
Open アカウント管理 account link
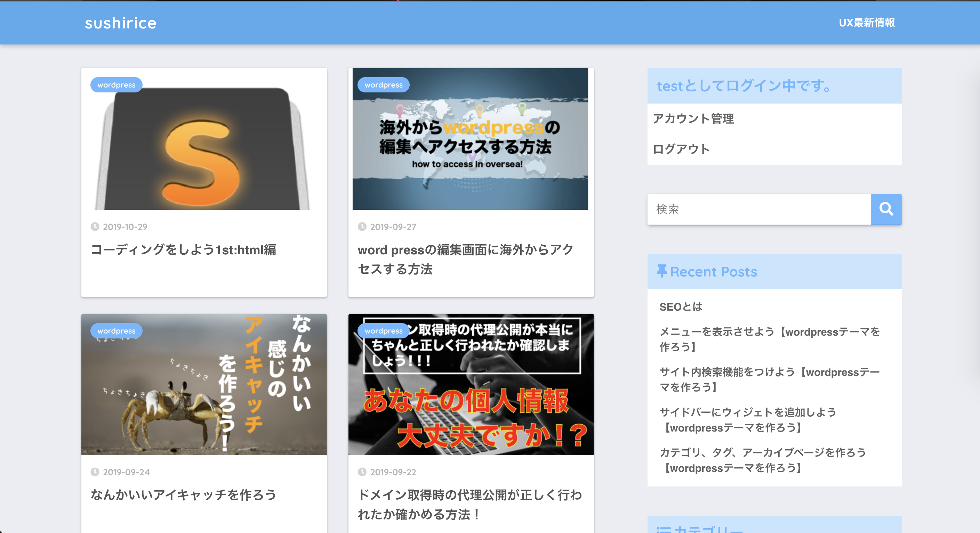click(x=693, y=118)
